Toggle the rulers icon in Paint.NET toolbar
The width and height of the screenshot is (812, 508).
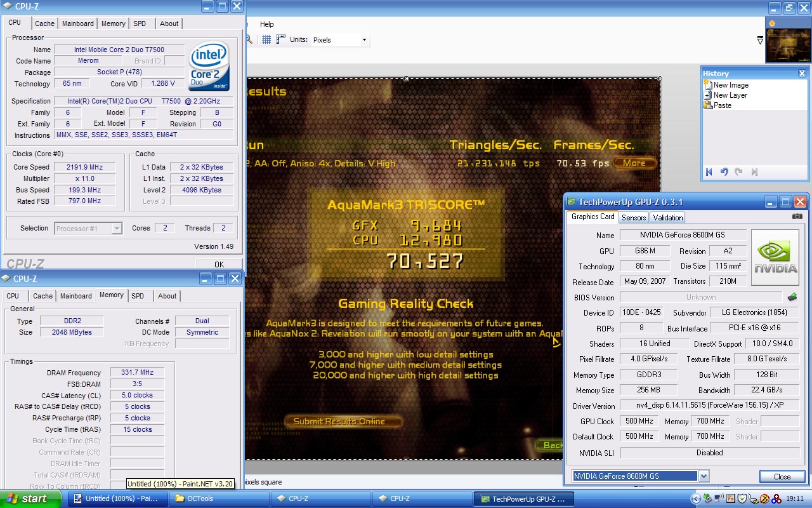281,39
